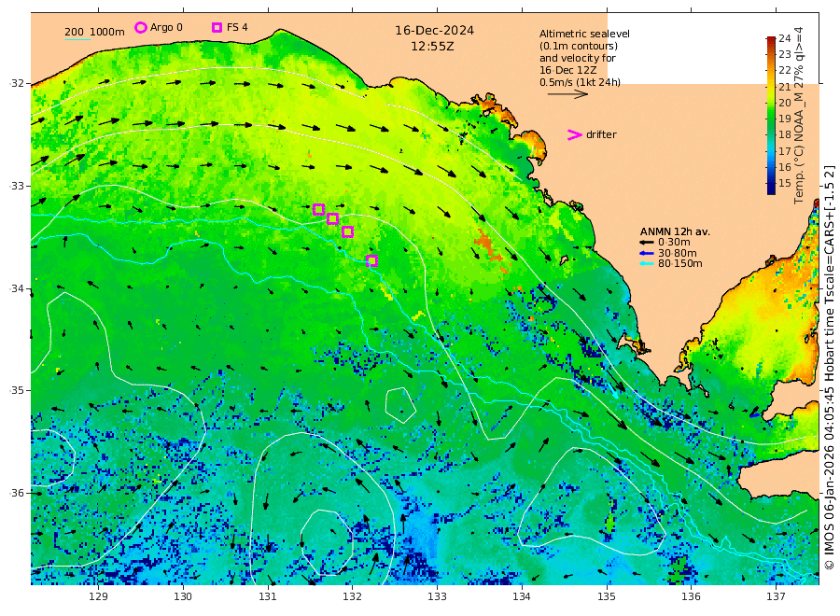Click the Argo 0 circle legend marker
840x616 pixels.
pyautogui.click(x=140, y=28)
